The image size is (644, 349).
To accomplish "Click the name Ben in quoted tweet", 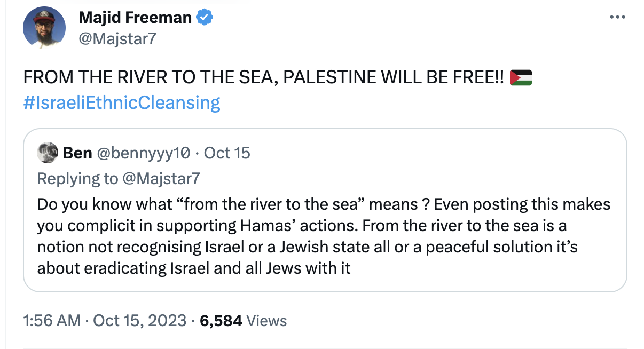I will click(x=77, y=153).
